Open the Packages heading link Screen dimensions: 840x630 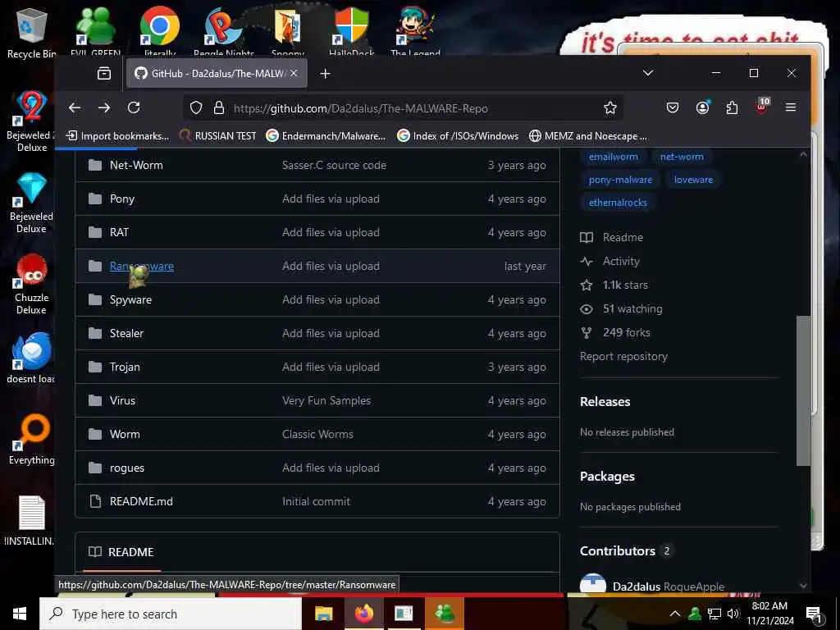pyautogui.click(x=607, y=477)
